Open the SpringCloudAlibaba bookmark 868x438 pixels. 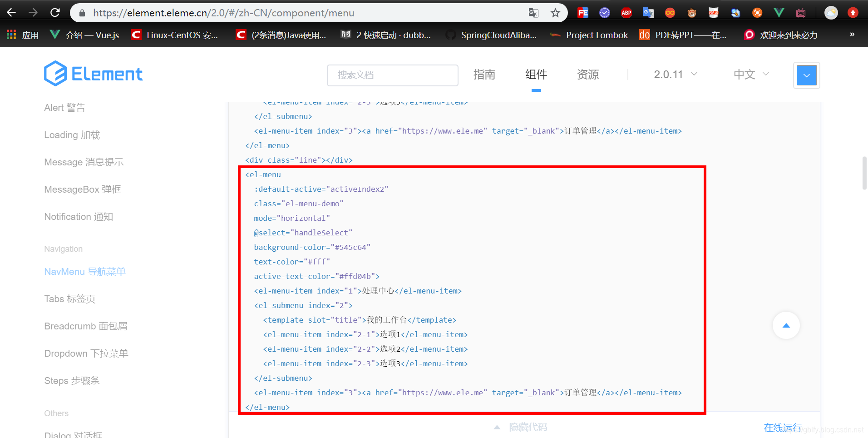[491, 35]
